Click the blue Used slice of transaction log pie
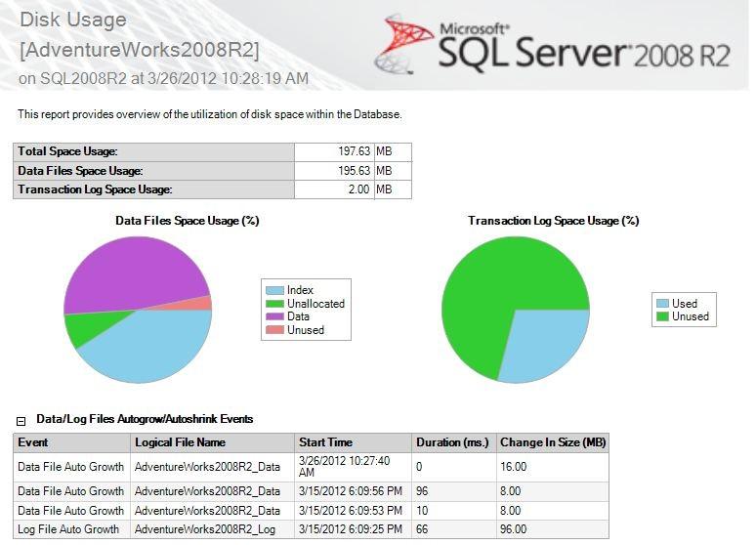The height and width of the screenshot is (545, 756). (542, 343)
